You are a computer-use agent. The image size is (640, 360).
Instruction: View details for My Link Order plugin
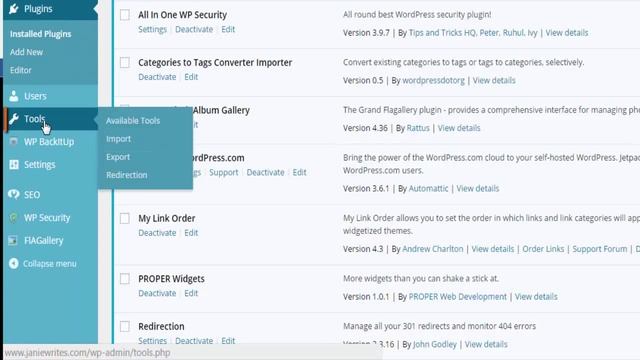493,249
